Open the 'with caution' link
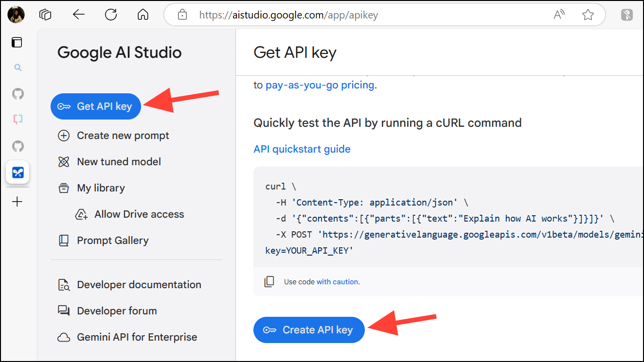Image resolution: width=644 pixels, height=362 pixels. click(x=338, y=282)
